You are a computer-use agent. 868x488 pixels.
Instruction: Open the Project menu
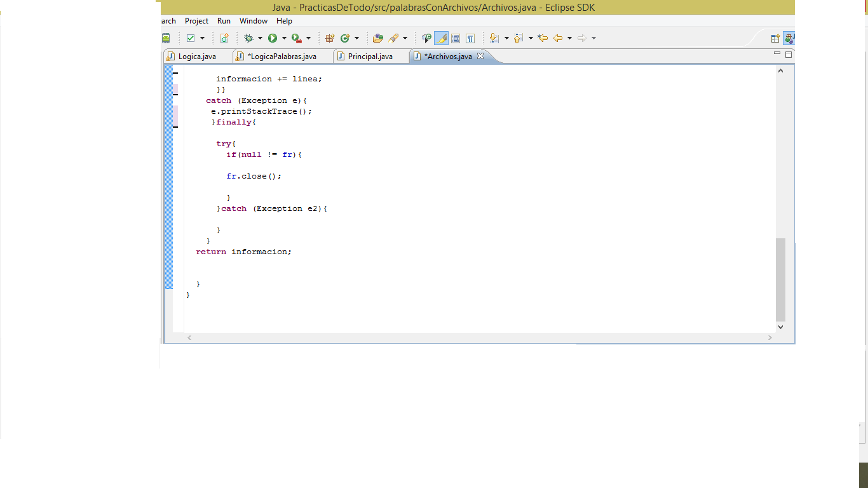coord(197,21)
